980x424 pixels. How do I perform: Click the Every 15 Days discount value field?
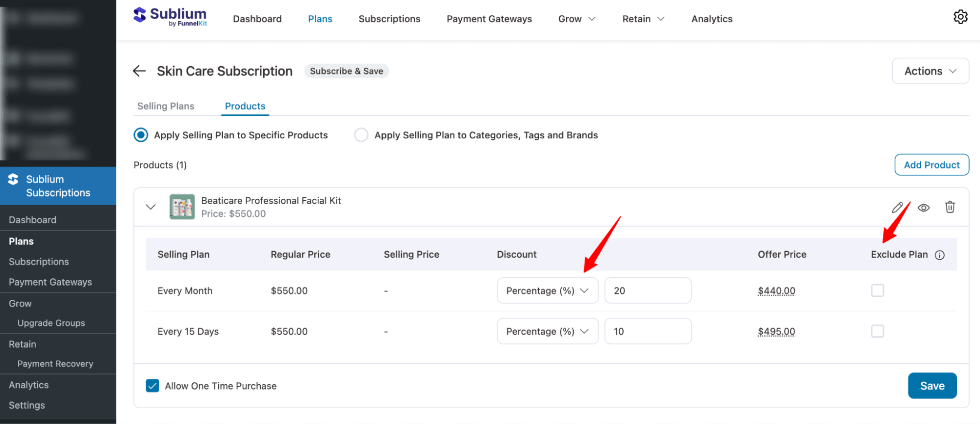coord(648,331)
